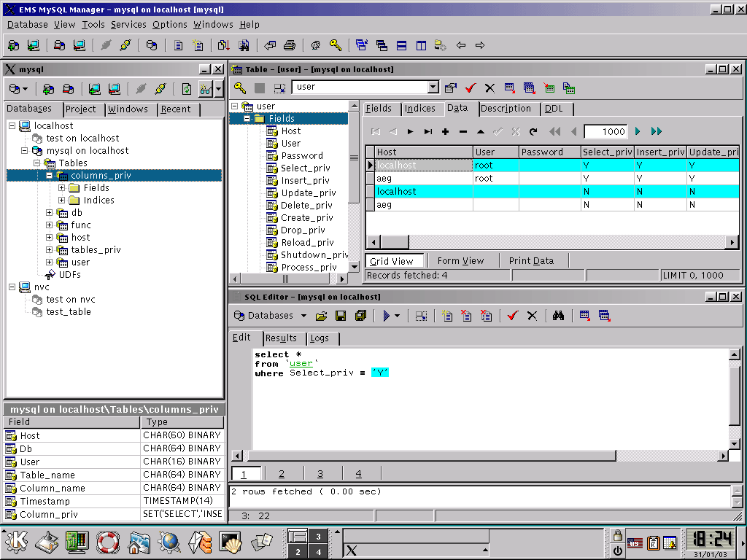Expand the db table node
The image size is (747, 560).
49,212
